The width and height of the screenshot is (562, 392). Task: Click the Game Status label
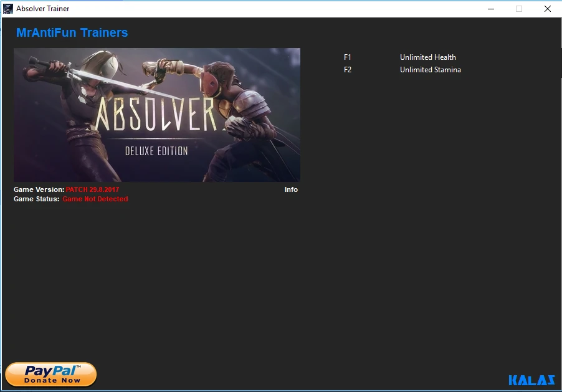coord(36,199)
